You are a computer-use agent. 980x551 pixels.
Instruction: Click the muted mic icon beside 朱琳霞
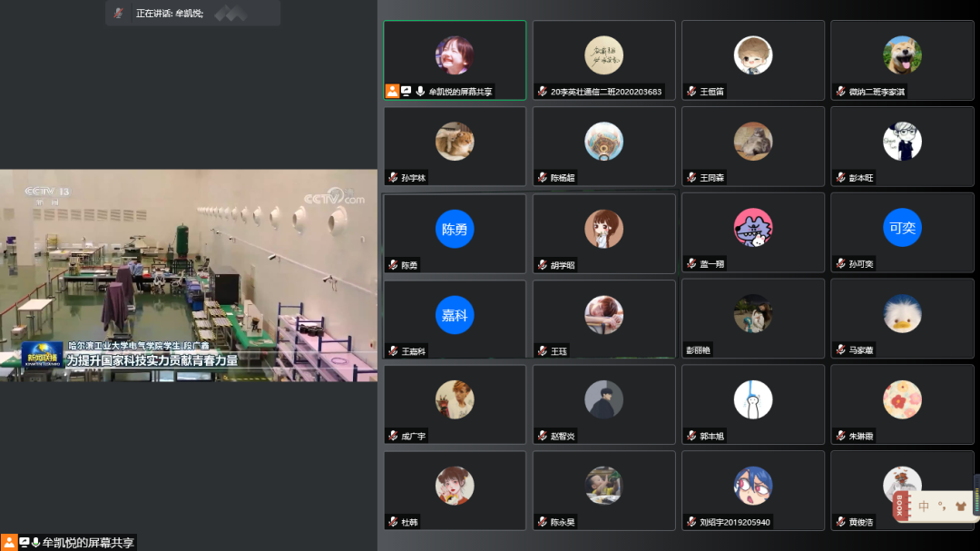[840, 436]
